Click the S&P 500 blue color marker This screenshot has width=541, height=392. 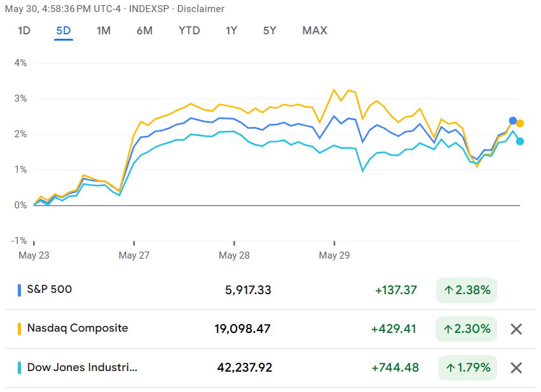(19, 290)
